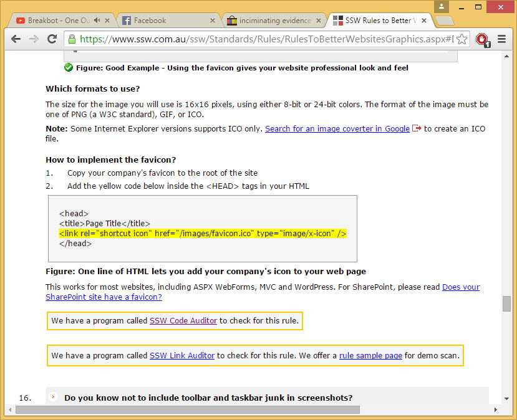
Task: Click the Which formats to use? heading
Action: (93, 88)
